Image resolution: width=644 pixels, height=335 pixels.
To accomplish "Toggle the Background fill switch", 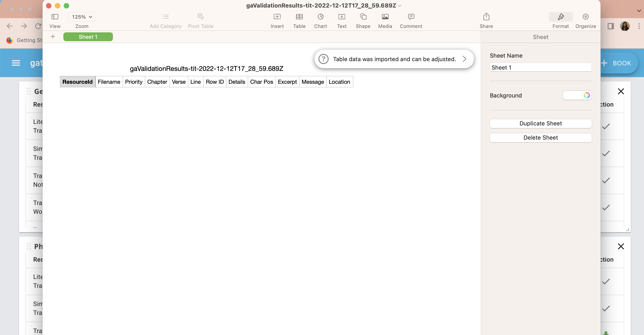I will pos(572,95).
